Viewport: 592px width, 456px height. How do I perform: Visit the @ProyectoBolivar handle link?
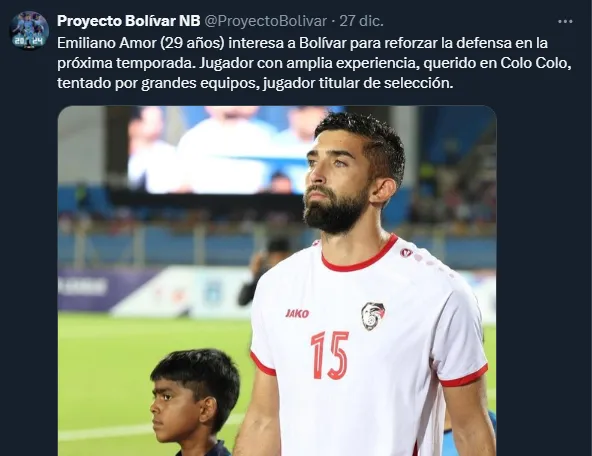[265, 21]
